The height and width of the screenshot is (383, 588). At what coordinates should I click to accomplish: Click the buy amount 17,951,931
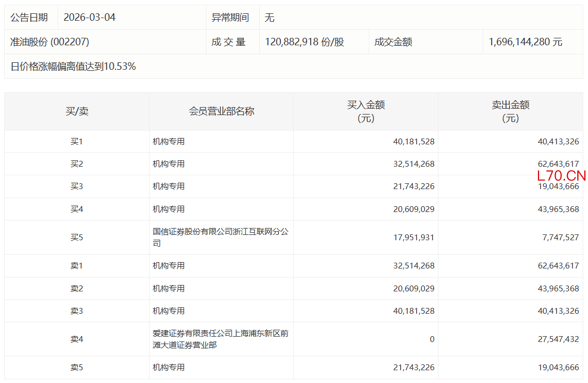coord(413,238)
